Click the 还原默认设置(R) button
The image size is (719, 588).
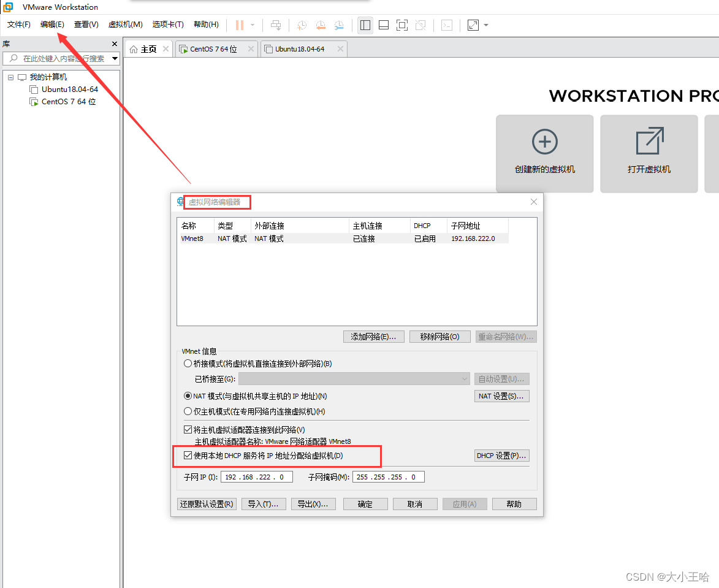(x=207, y=504)
